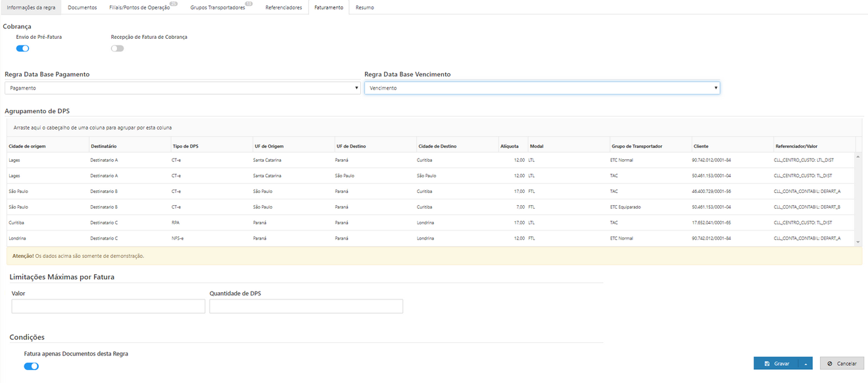Click the Tipo de DPS column header
This screenshot has width=868, height=383.
[185, 146]
